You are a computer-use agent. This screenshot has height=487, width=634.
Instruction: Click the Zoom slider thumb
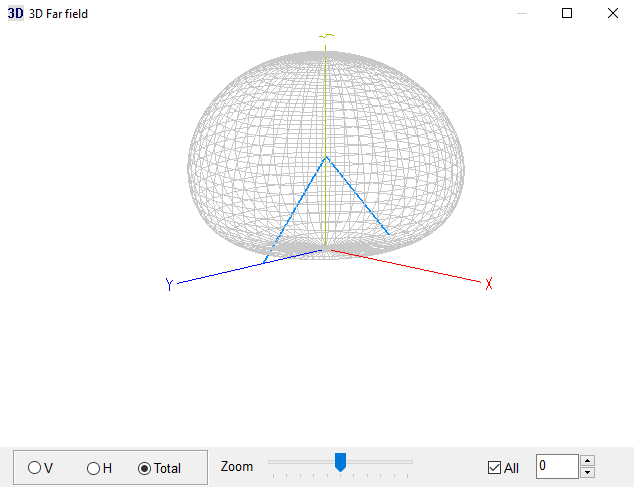[340, 462]
